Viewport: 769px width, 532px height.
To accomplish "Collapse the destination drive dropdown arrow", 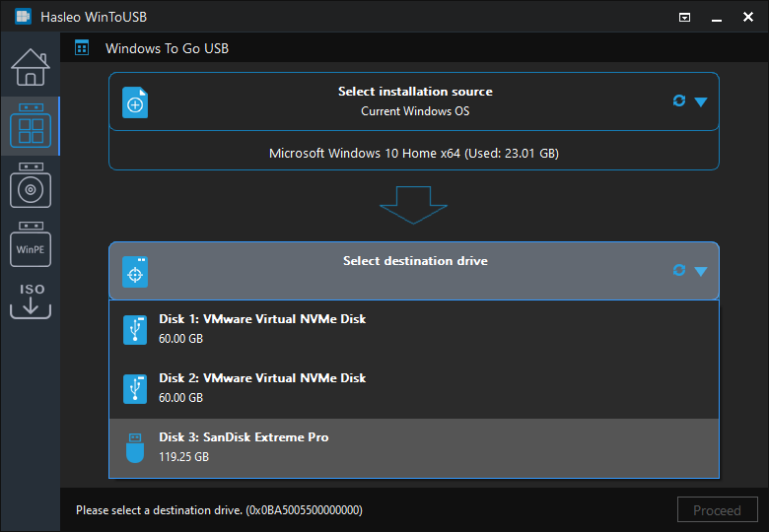I will pos(701,271).
